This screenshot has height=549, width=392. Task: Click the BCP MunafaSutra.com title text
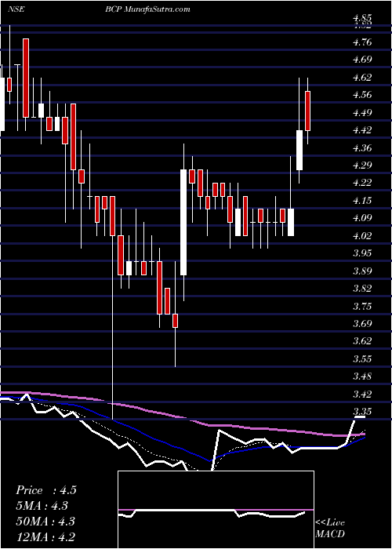tap(147, 9)
